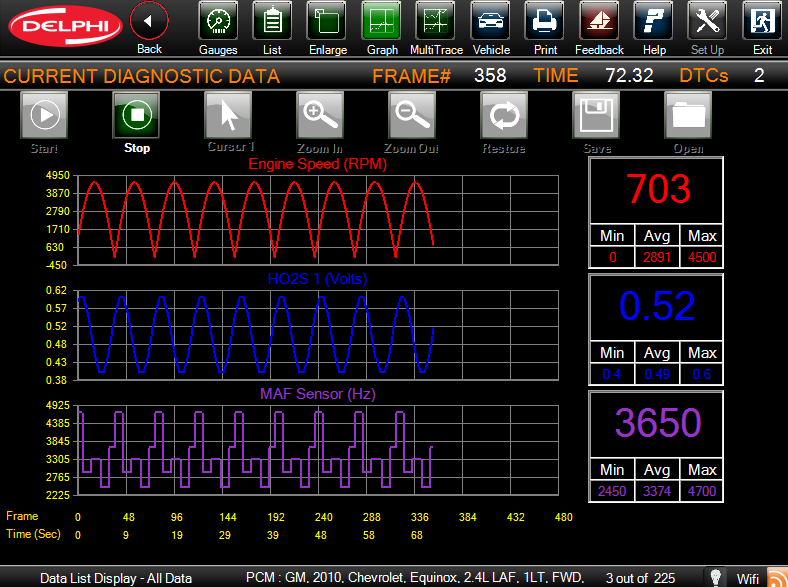Open the Set Up tools icon
The image size is (788, 587).
click(707, 21)
